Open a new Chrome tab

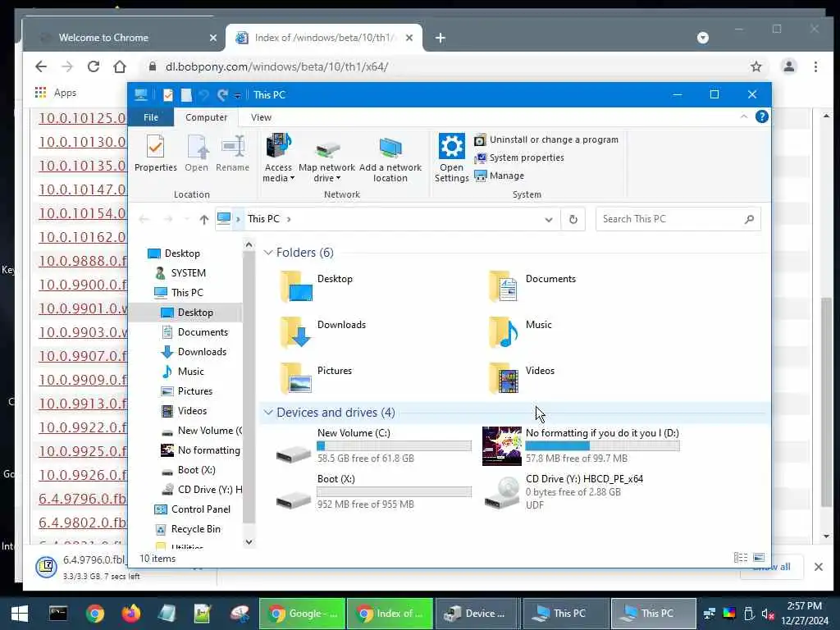[x=441, y=38]
